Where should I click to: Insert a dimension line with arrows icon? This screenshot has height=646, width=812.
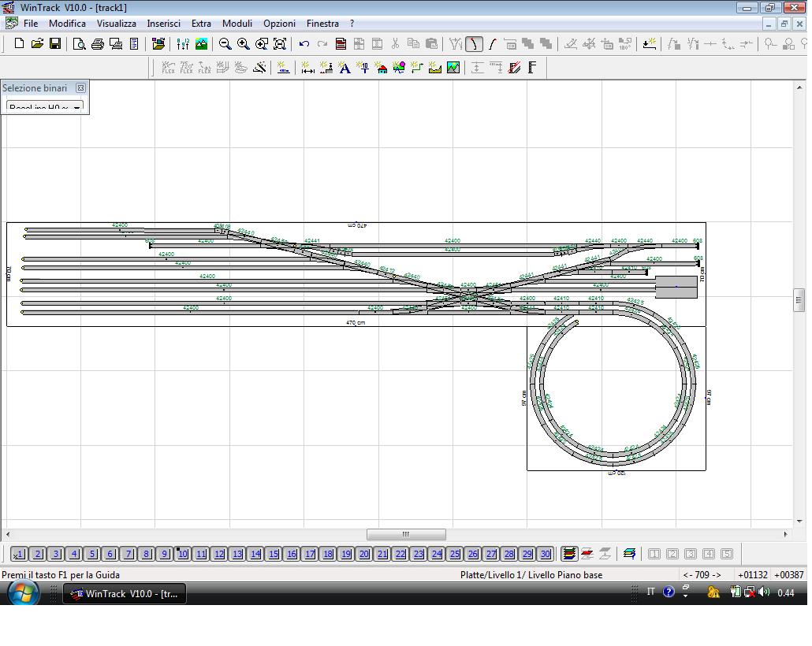307,68
